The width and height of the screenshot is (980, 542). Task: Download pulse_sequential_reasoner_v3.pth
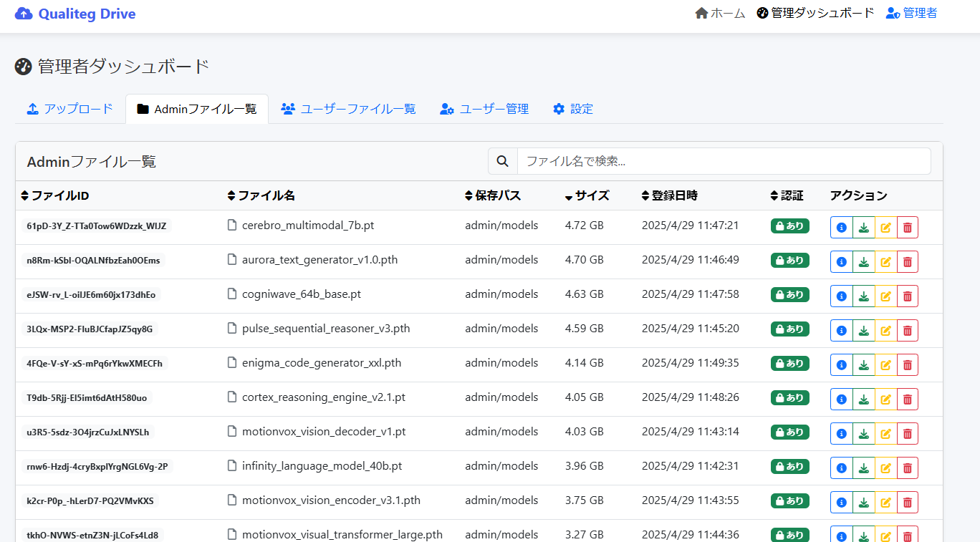(x=864, y=331)
